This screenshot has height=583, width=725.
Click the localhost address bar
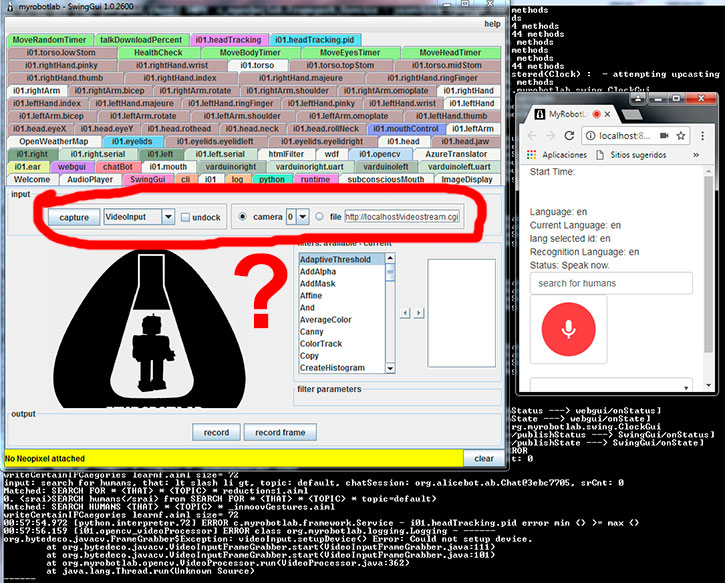click(x=624, y=135)
